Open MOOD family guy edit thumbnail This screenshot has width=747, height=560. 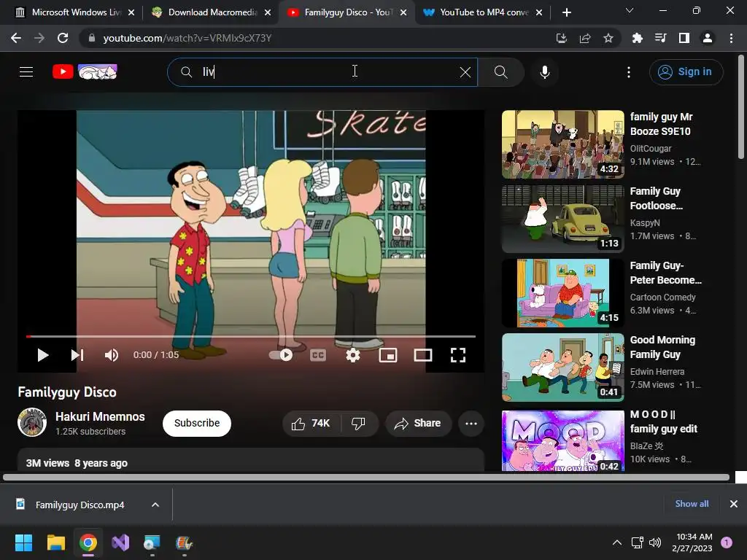pos(562,441)
